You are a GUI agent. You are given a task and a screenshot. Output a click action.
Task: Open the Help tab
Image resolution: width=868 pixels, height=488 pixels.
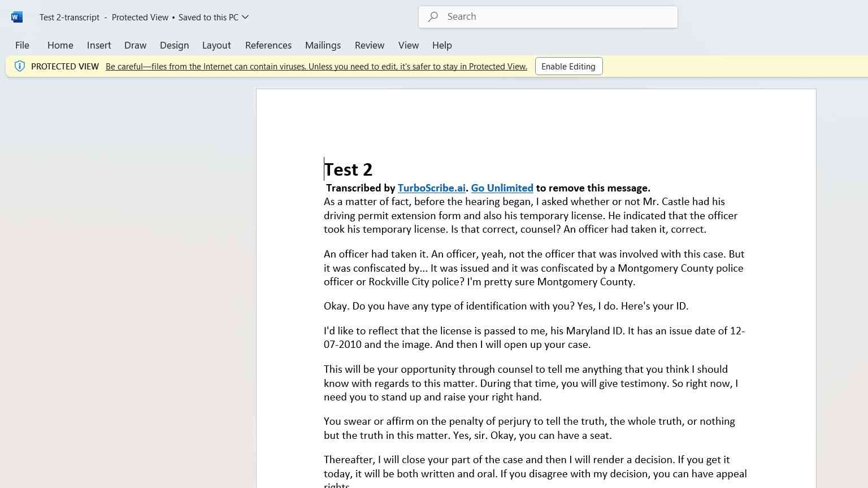442,45
